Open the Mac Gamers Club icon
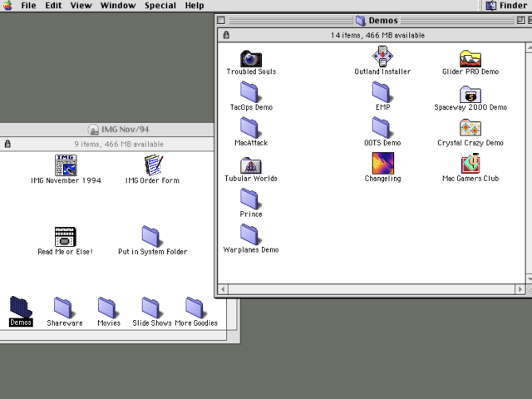532x399 pixels. pyautogui.click(x=470, y=163)
